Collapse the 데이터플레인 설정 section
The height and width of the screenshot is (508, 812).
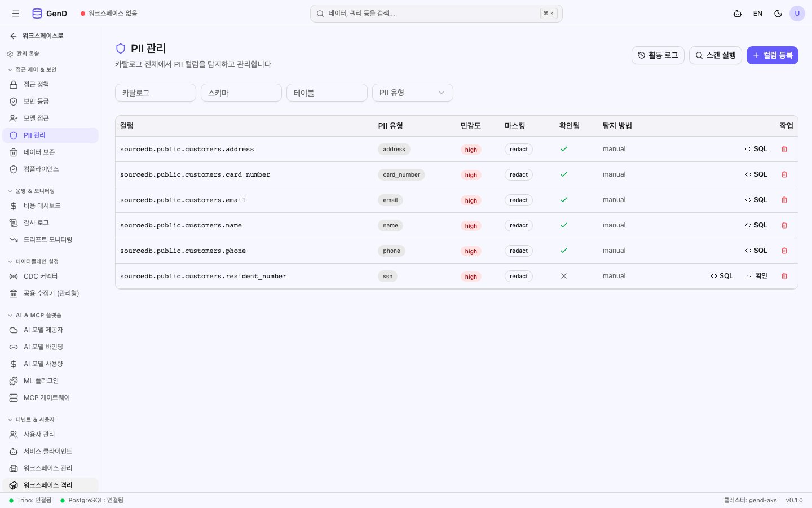[33, 261]
